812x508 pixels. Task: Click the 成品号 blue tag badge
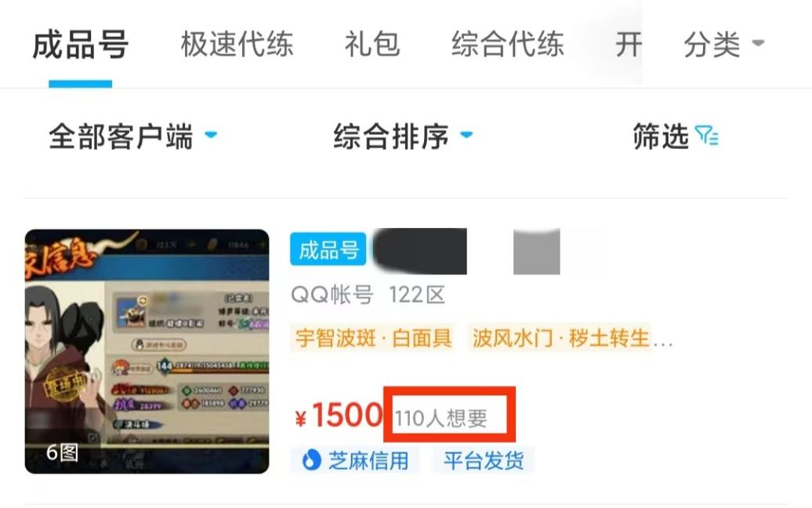pyautogui.click(x=328, y=249)
